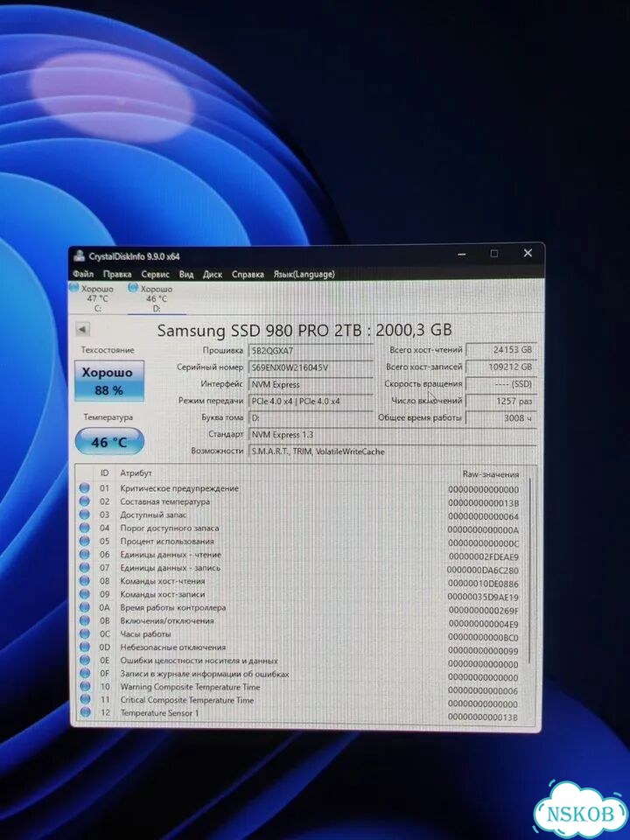Image resolution: width=630 pixels, height=840 pixels.
Task: Click the Хорошо 88 % health status button
Action: (109, 381)
